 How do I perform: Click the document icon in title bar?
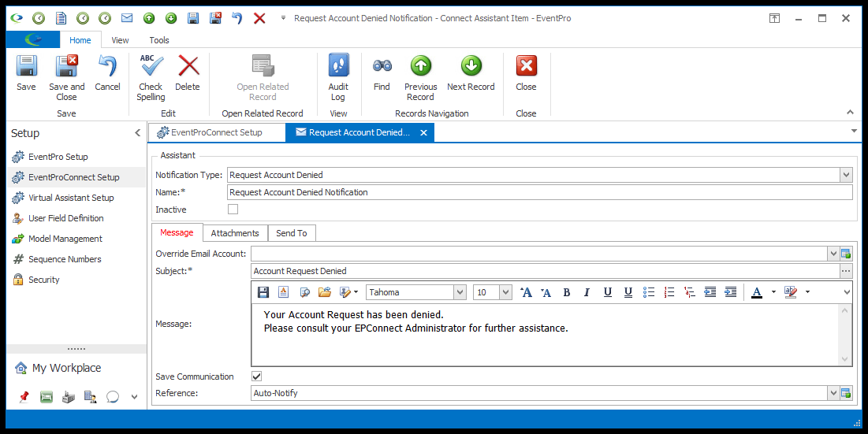tap(61, 18)
